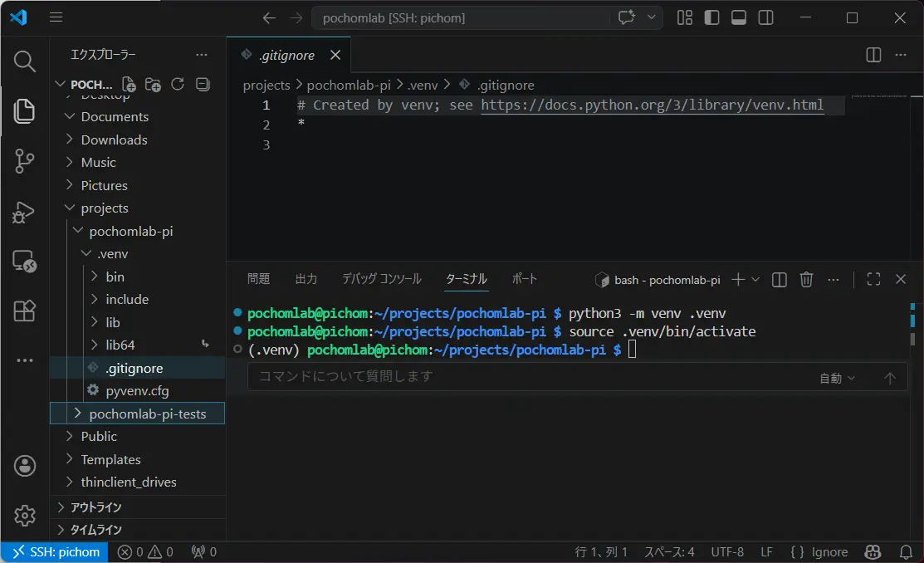Open pyvenv.cfg file in tree
Viewport: 924px width, 563px height.
tap(137, 390)
